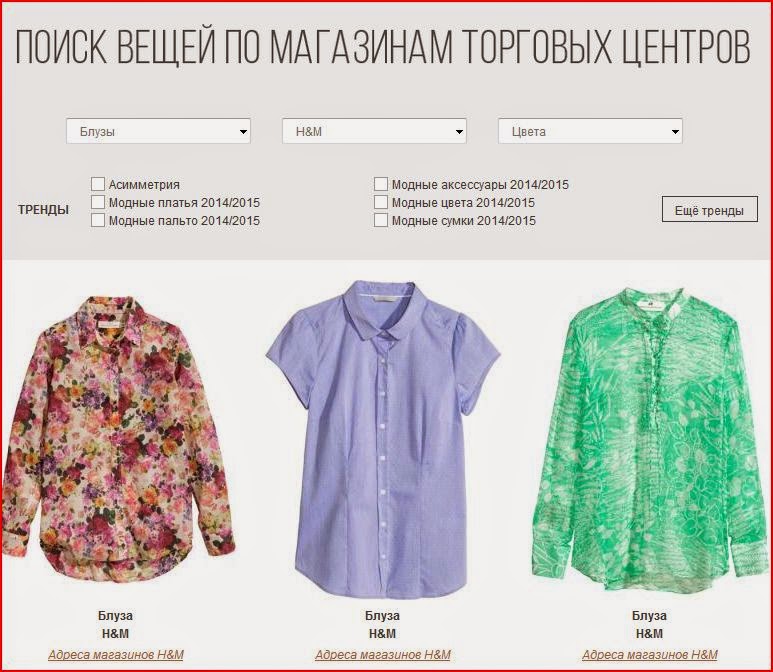Screen dimensions: 773x672
Task: Follow H&M store addresses link under green blouse
Action: tap(650, 654)
